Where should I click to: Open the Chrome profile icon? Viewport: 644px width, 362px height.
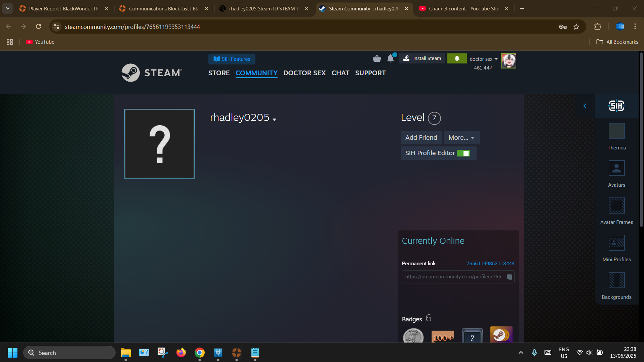pos(620,27)
